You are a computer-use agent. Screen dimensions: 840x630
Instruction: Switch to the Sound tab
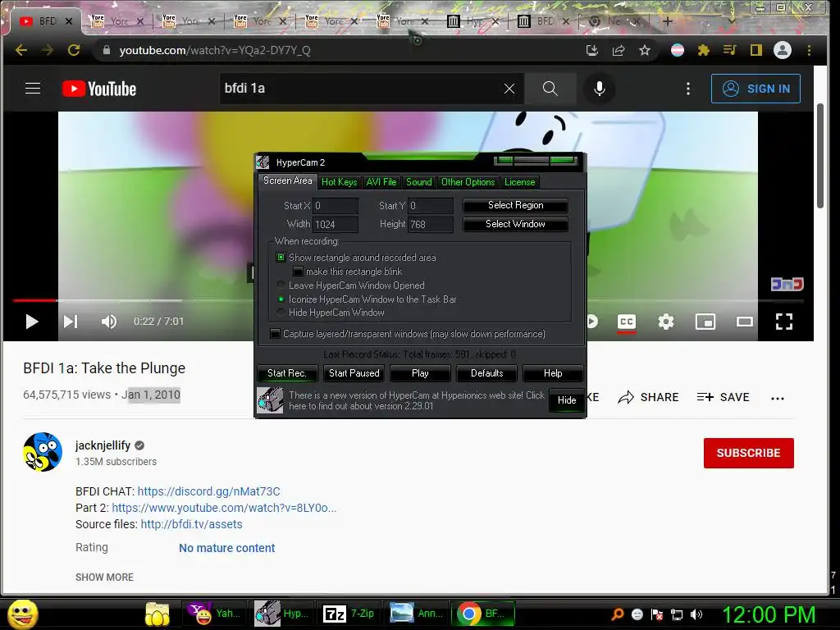pyautogui.click(x=419, y=182)
